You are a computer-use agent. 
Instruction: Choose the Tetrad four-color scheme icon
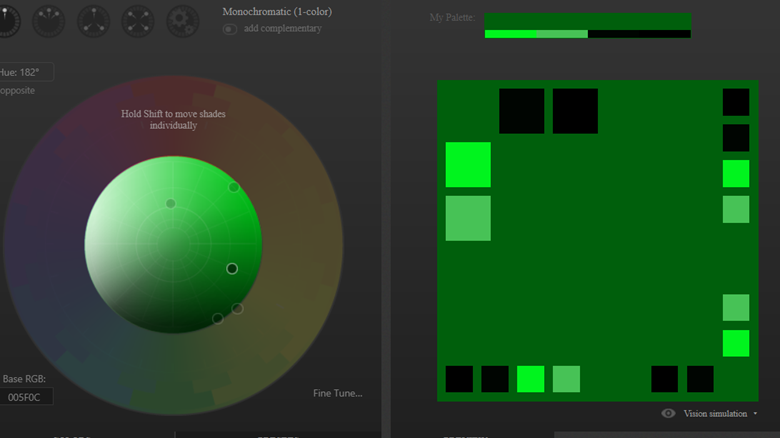138,20
